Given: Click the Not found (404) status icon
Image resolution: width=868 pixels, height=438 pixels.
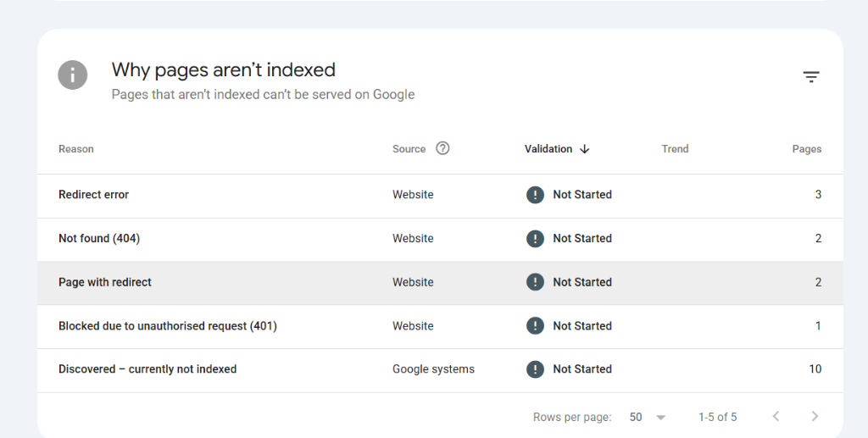Looking at the screenshot, I should pos(535,238).
